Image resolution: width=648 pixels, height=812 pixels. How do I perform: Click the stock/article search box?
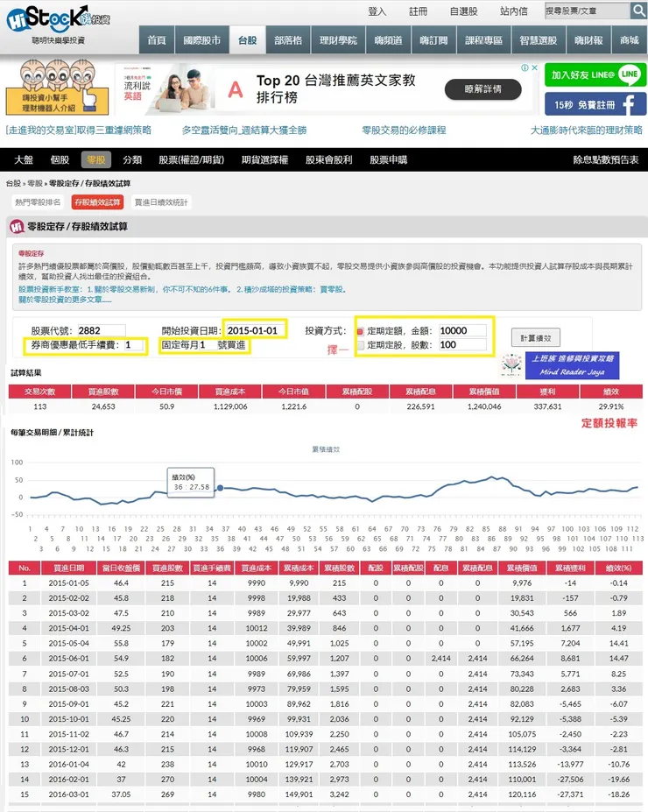click(x=587, y=11)
